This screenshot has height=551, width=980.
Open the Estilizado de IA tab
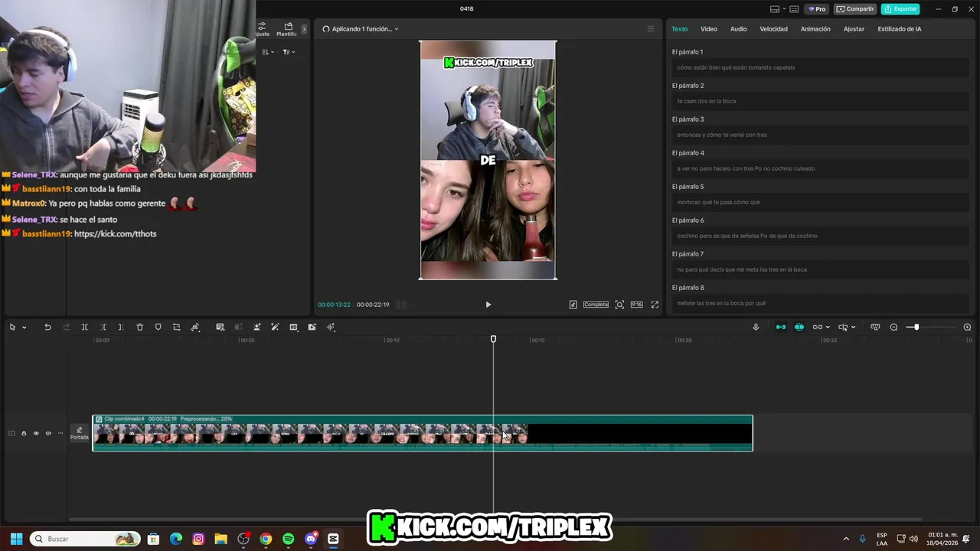coord(900,29)
